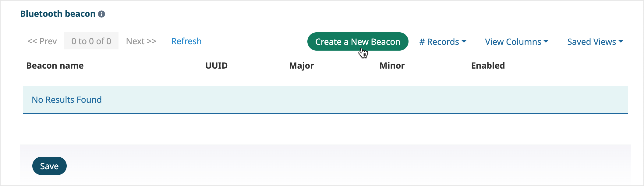Sort by the Minor column header
This screenshot has width=644, height=186.
(392, 66)
